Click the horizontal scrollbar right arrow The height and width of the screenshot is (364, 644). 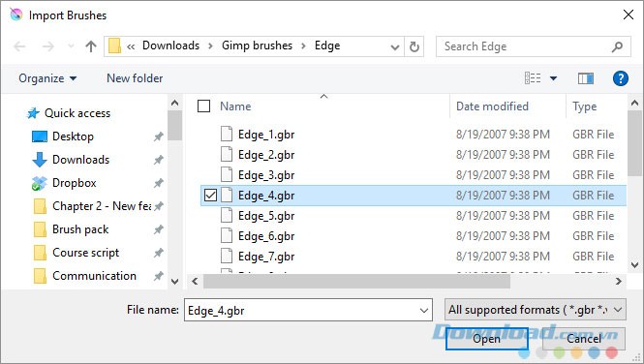point(618,282)
